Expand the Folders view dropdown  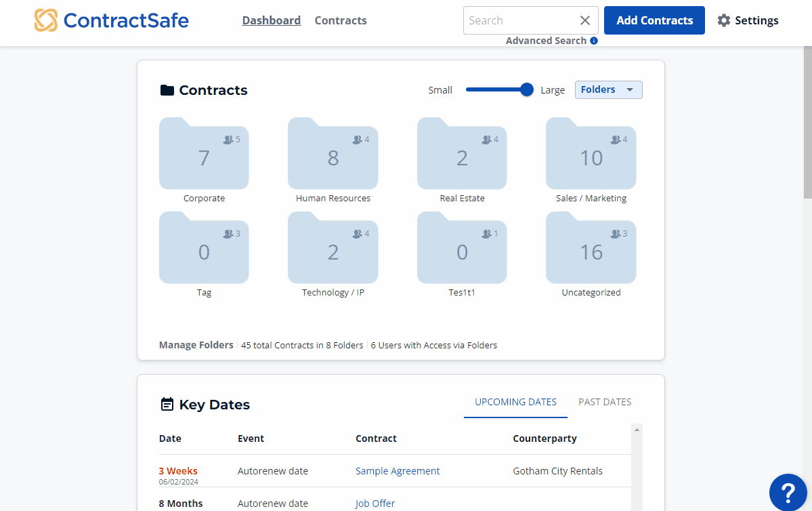point(608,89)
